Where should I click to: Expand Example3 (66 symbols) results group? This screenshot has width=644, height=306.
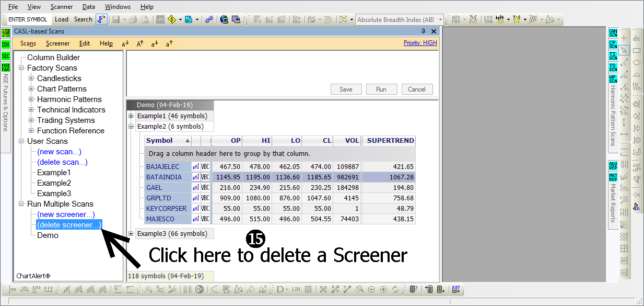[131, 234]
